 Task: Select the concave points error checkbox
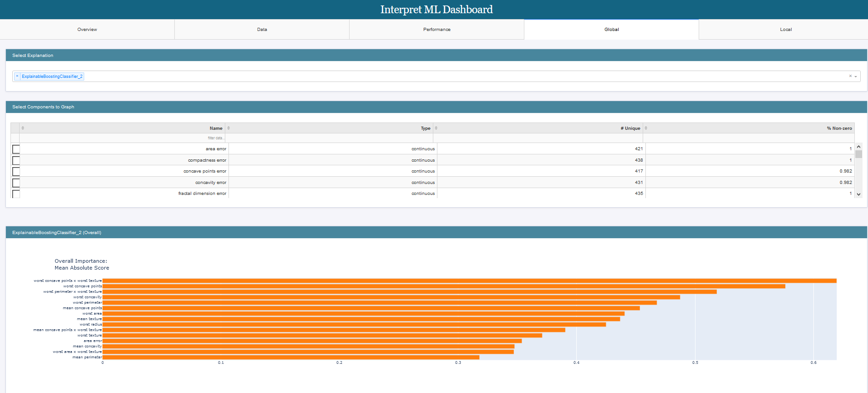point(16,172)
